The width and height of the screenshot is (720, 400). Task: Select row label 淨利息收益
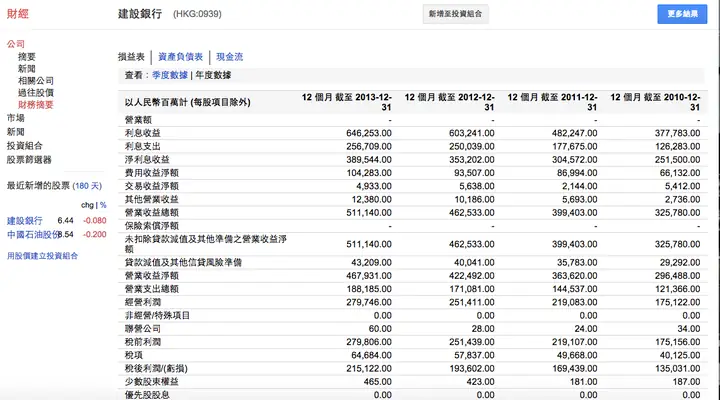click(x=147, y=160)
